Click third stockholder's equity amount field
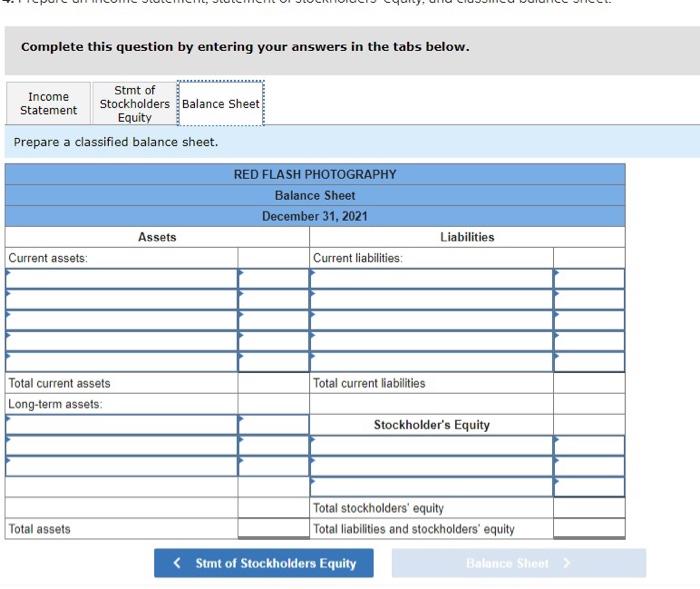Screen dimensions: 700x589 589,487
